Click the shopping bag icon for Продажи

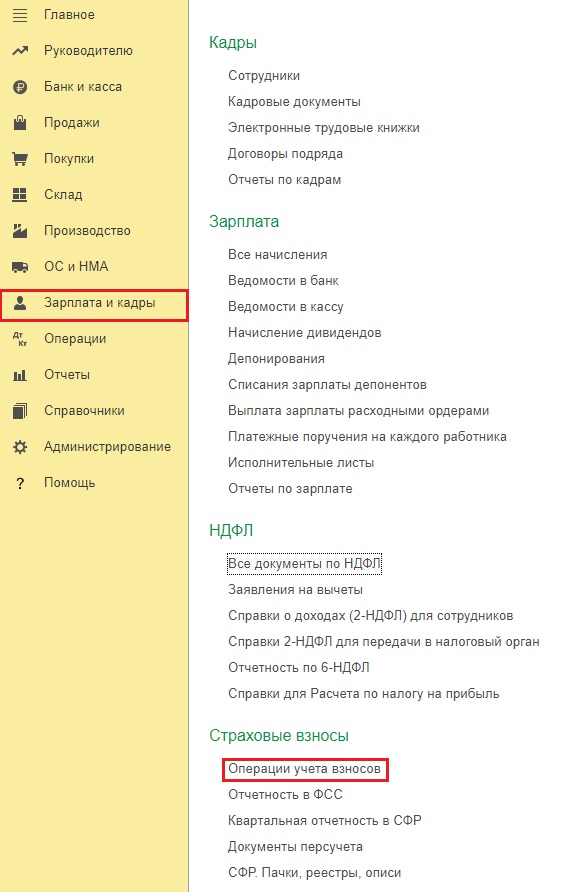tap(20, 122)
